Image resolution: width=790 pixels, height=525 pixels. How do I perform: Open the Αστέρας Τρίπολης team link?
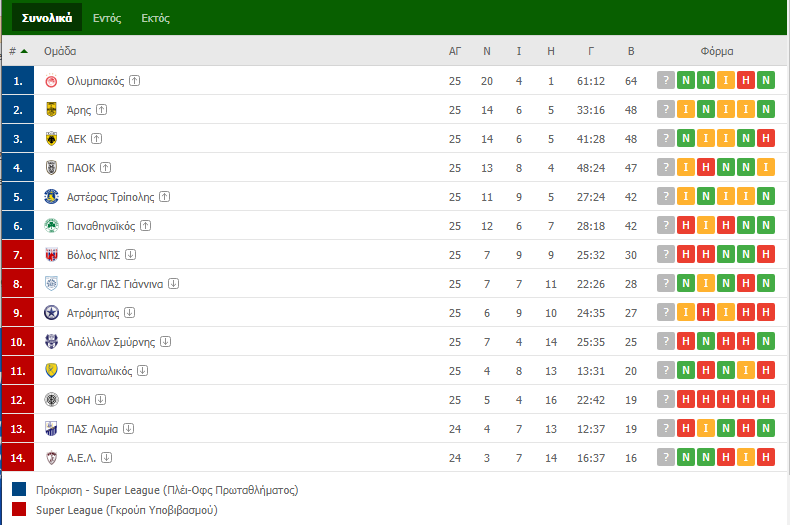[110, 197]
